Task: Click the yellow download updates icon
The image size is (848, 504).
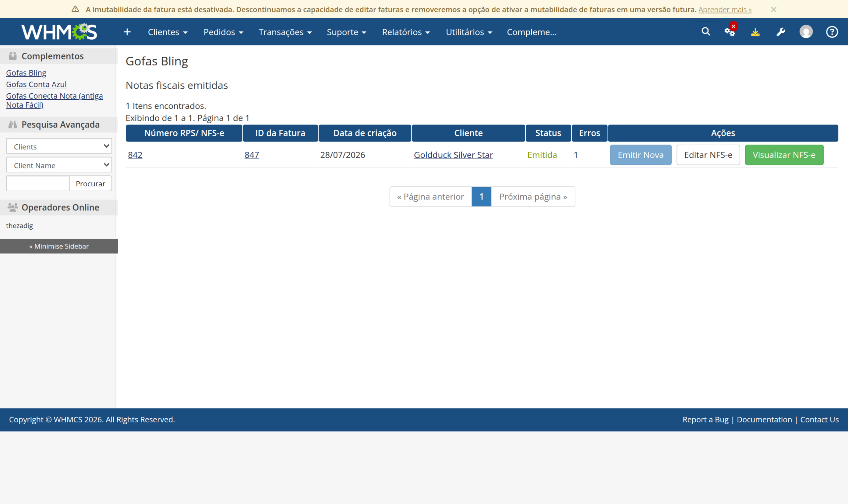Action: [x=755, y=32]
